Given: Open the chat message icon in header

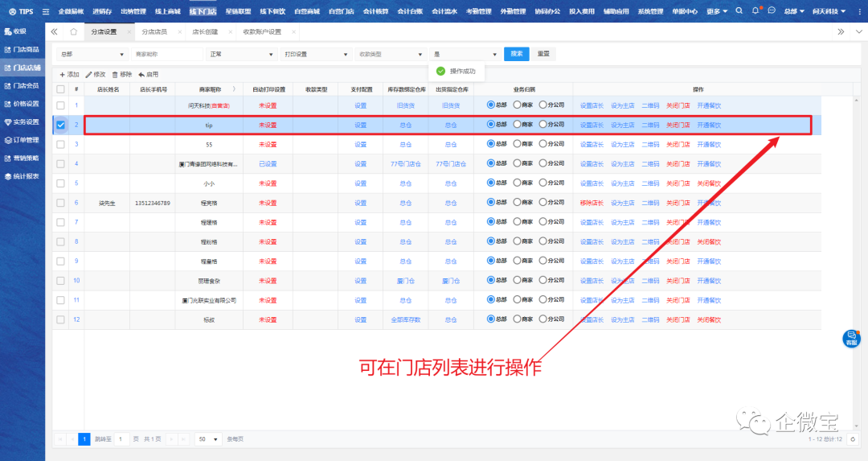Looking at the screenshot, I should click(772, 11).
